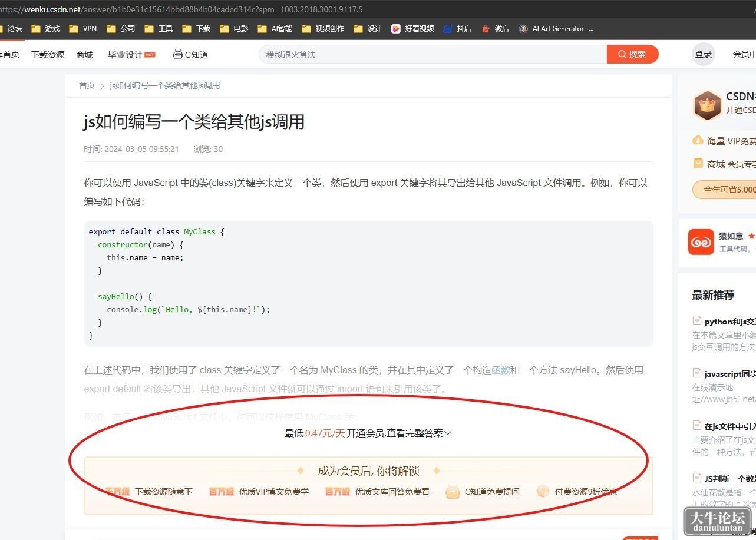Viewport: 756px width, 540px height.
Task: Open the 抖店 bookmark
Action: (457, 28)
